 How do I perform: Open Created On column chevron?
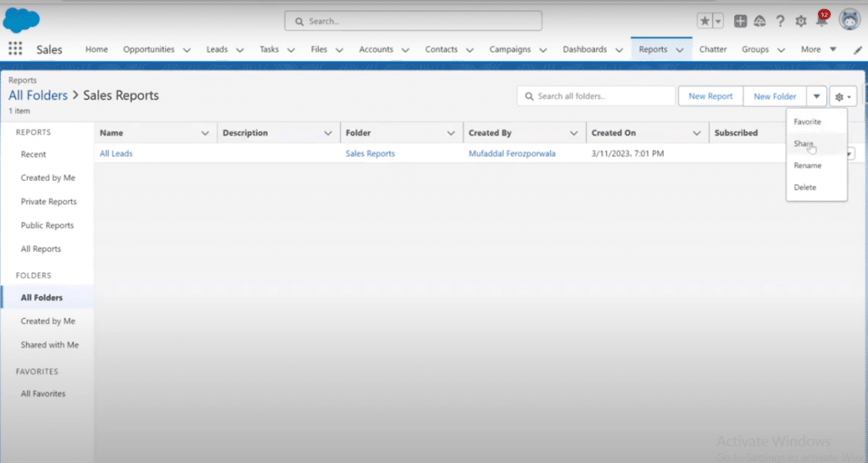point(697,133)
